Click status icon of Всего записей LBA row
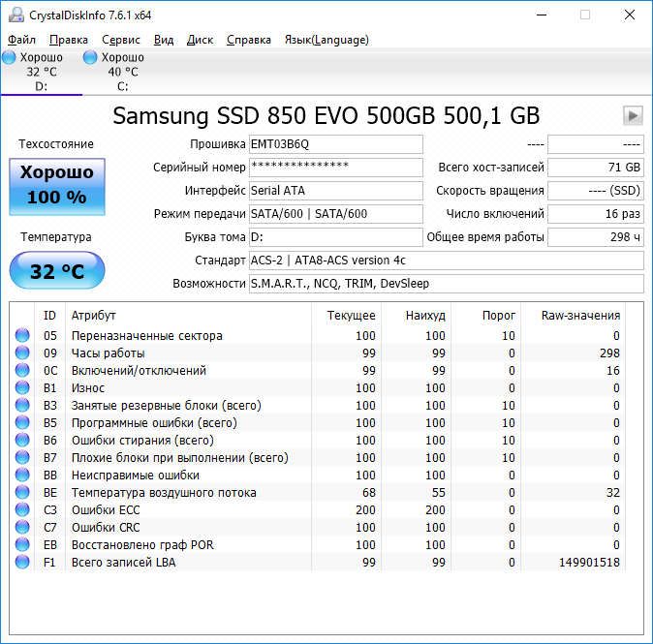This screenshot has width=653, height=644. tap(22, 562)
